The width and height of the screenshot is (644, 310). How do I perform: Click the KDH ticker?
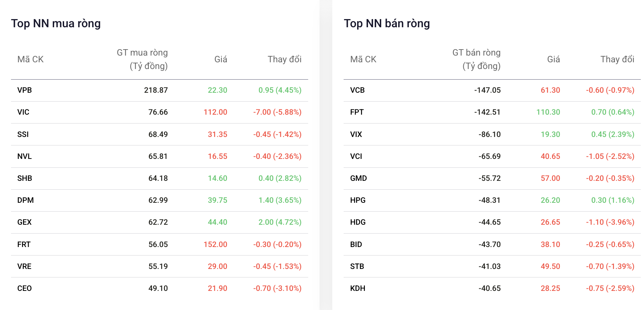coord(358,288)
